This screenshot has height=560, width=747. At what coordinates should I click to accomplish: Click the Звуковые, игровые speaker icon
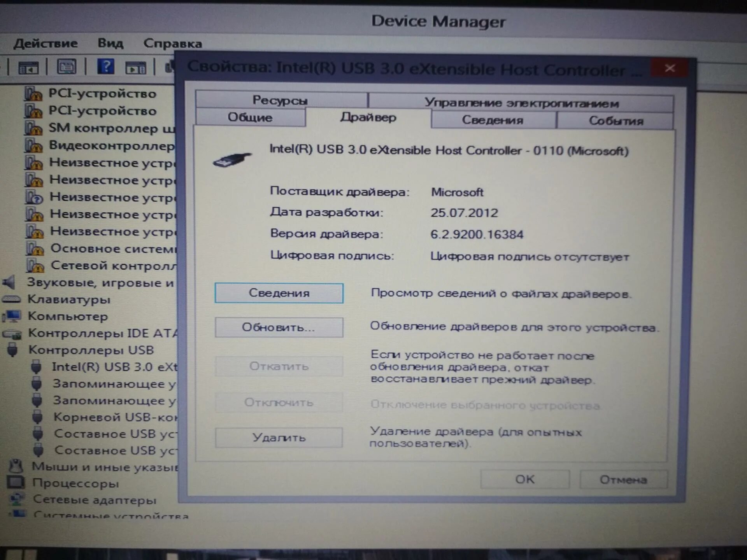coord(9,282)
